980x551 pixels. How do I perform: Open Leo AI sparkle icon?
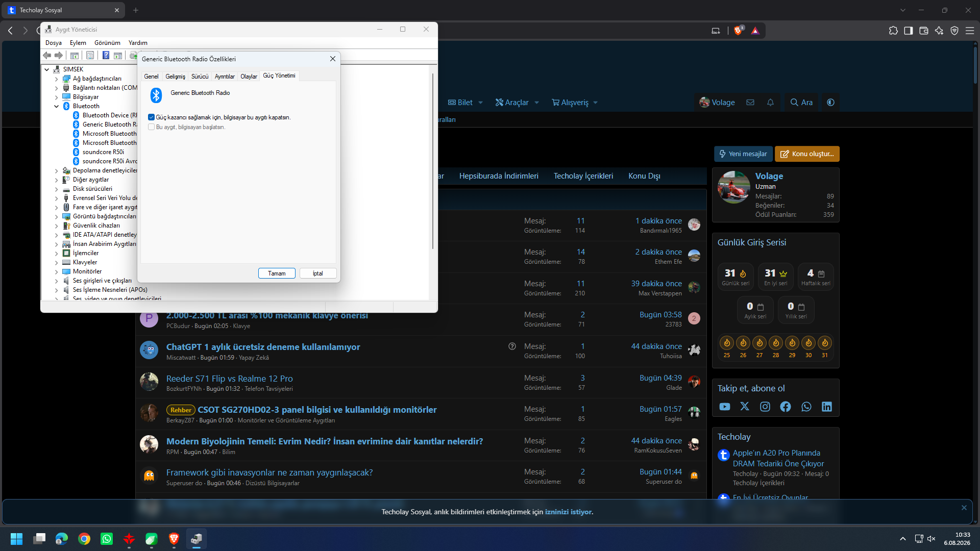tap(939, 31)
